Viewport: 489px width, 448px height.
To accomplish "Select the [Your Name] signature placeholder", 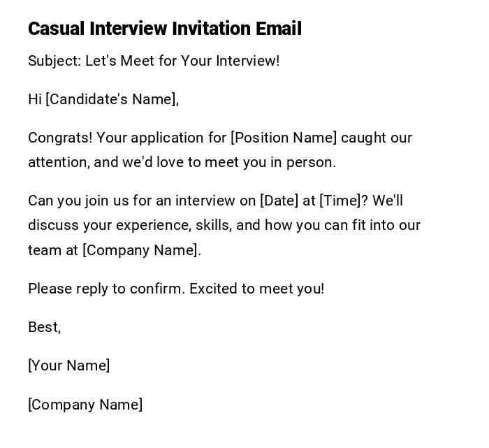I will coord(68,366).
